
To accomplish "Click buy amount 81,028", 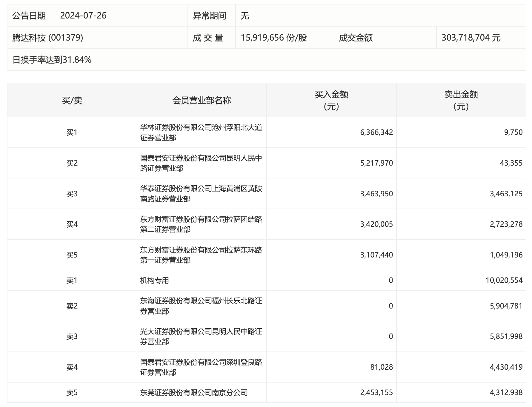I will [382, 367].
